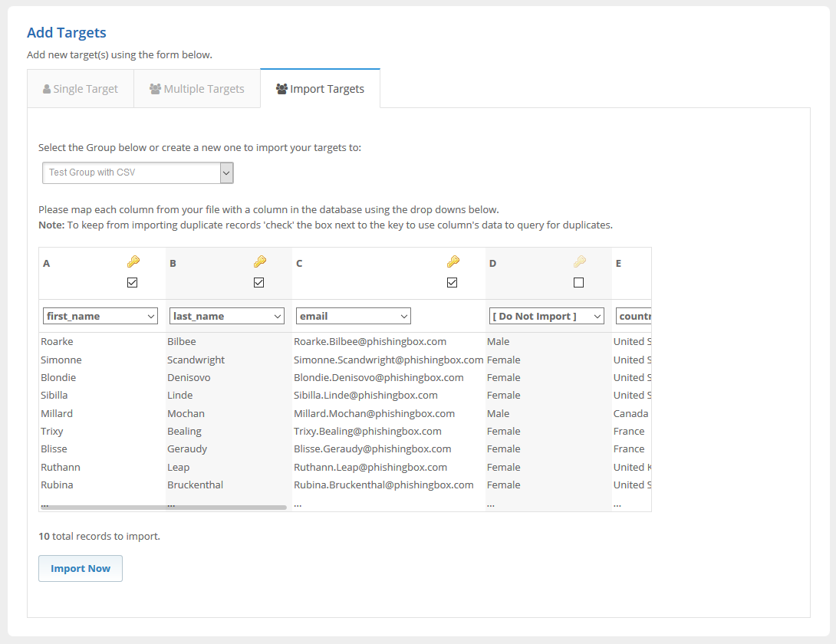Switch to the Multiple Targets tab
Screen dimensions: 836x644
tap(197, 89)
